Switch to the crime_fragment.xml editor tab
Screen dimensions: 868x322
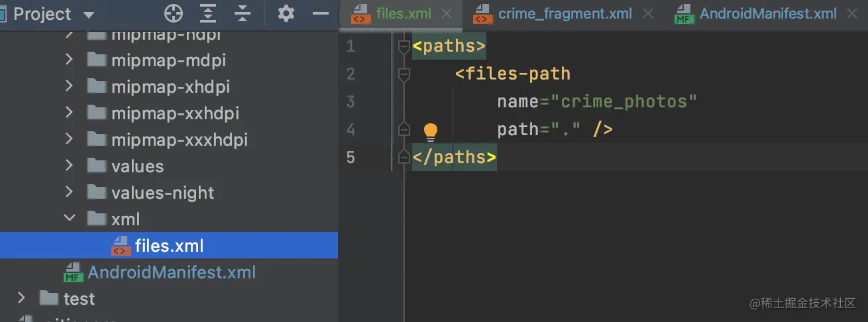565,13
